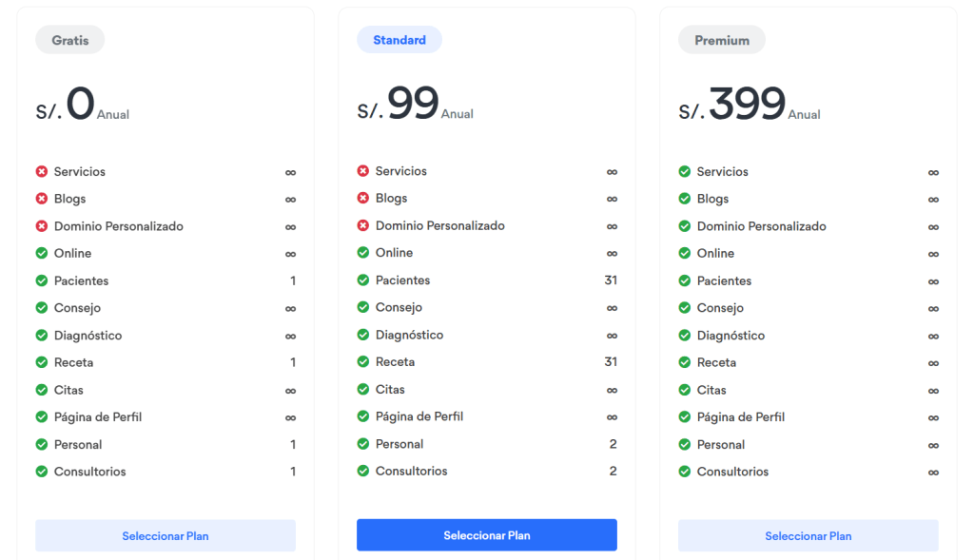Screen dimensions: 974x560
Task: Click the check icon next to Pacientes in Standard plan
Action: 364,280
